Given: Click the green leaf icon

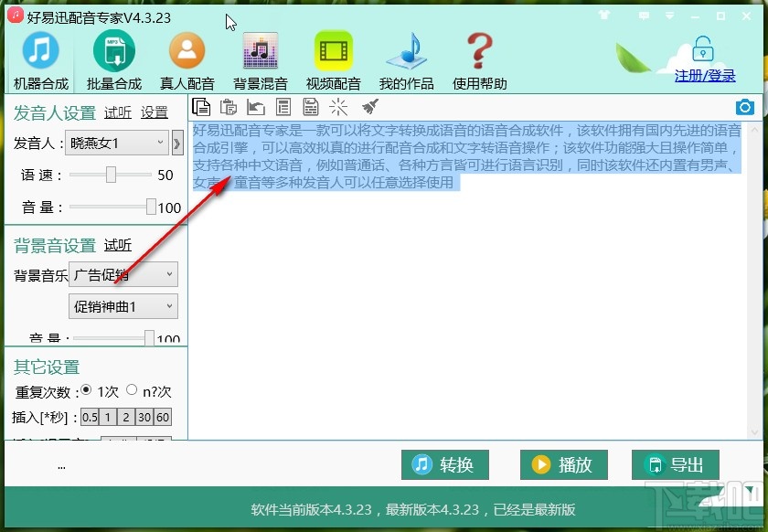Looking at the screenshot, I should click(x=633, y=59).
